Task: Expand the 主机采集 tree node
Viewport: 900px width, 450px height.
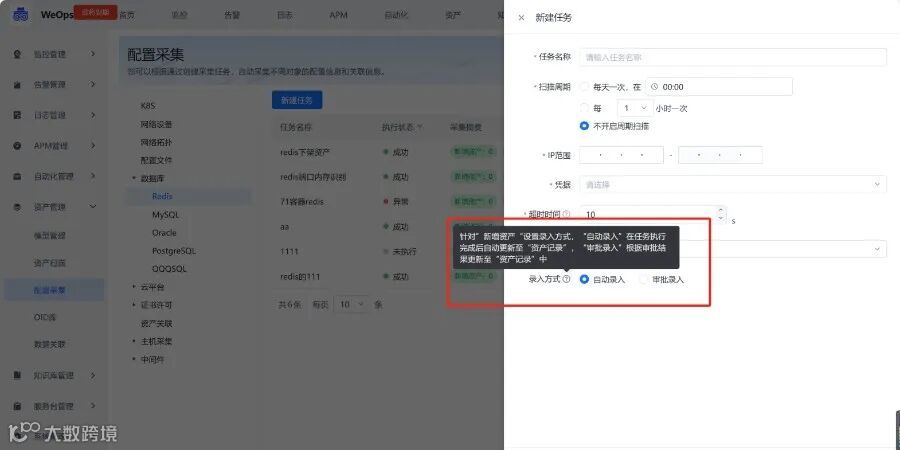Action: click(x=134, y=342)
